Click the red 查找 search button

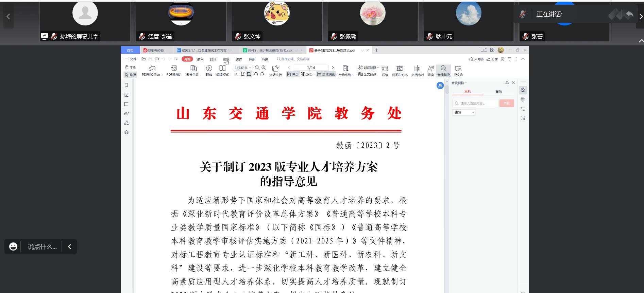coord(507,103)
